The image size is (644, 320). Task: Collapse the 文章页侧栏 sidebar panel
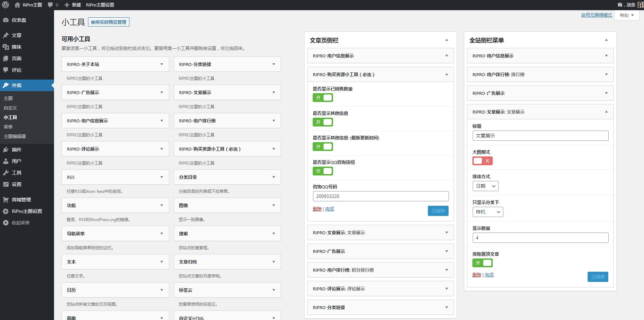447,40
